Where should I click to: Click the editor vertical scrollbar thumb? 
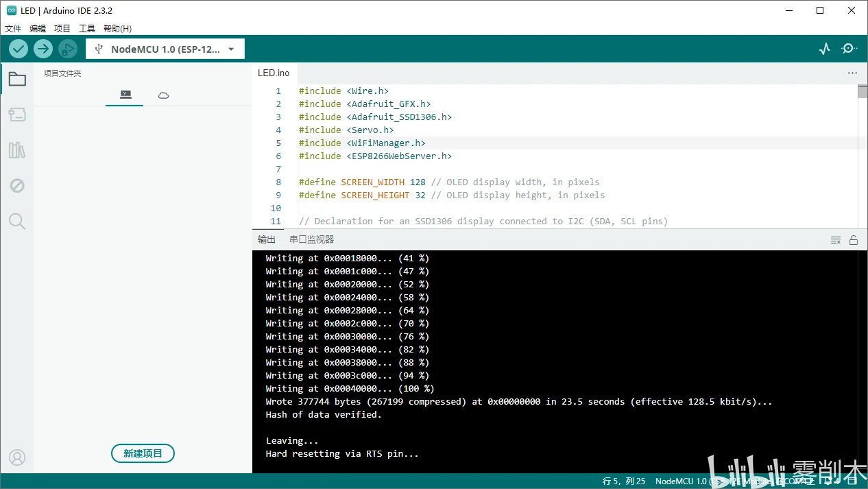click(x=863, y=92)
